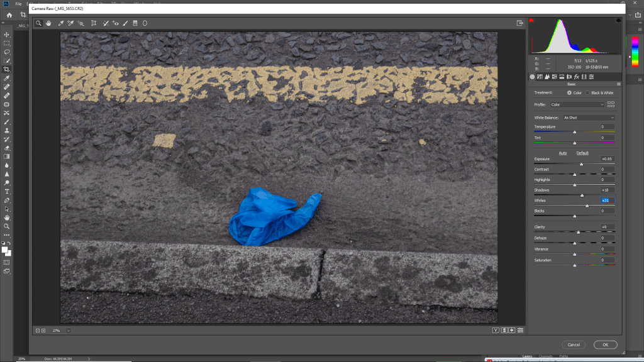Select the Graduated Filter tool
The image size is (644, 362).
135,23
